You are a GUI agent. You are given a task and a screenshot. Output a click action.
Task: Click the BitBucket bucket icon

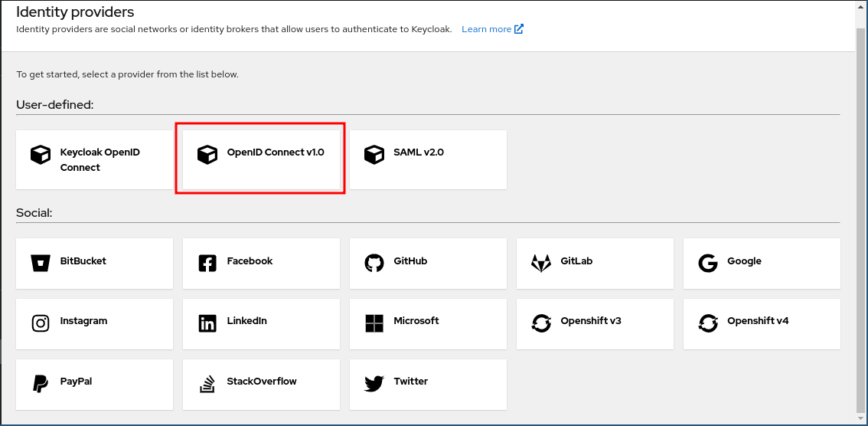click(41, 263)
